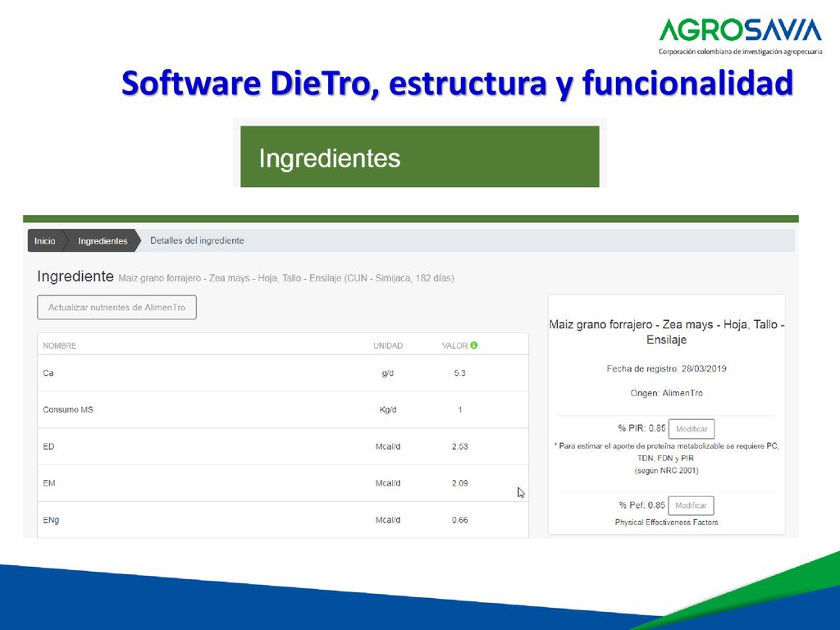This screenshot has height=630, width=840.
Task: Click Physical Effectiveness Factors caption
Action: click(666, 523)
